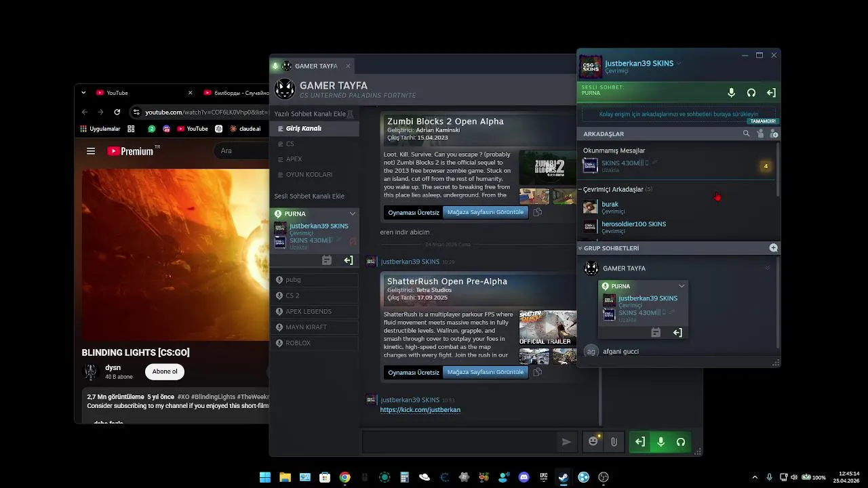
Task: Join the ROBLOX voice channel
Action: point(315,343)
